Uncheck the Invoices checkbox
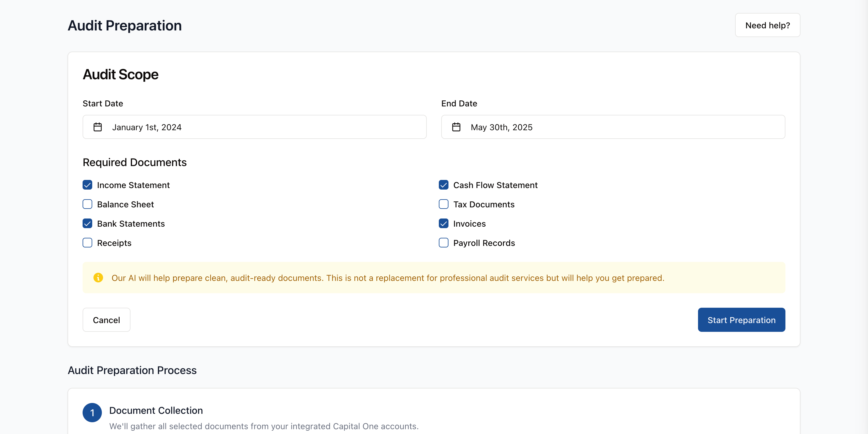Viewport: 868px width, 434px height. [443, 223]
